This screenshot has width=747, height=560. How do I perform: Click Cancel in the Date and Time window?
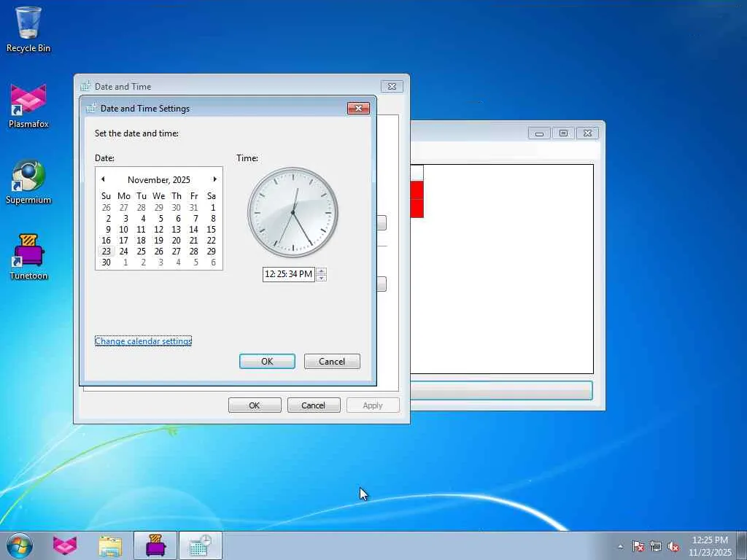click(x=314, y=405)
